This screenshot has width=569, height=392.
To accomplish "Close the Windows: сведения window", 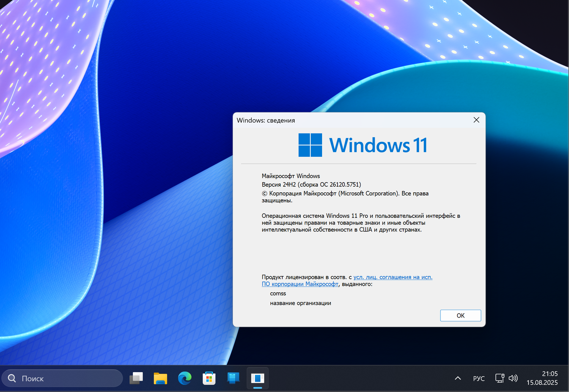I will click(476, 120).
